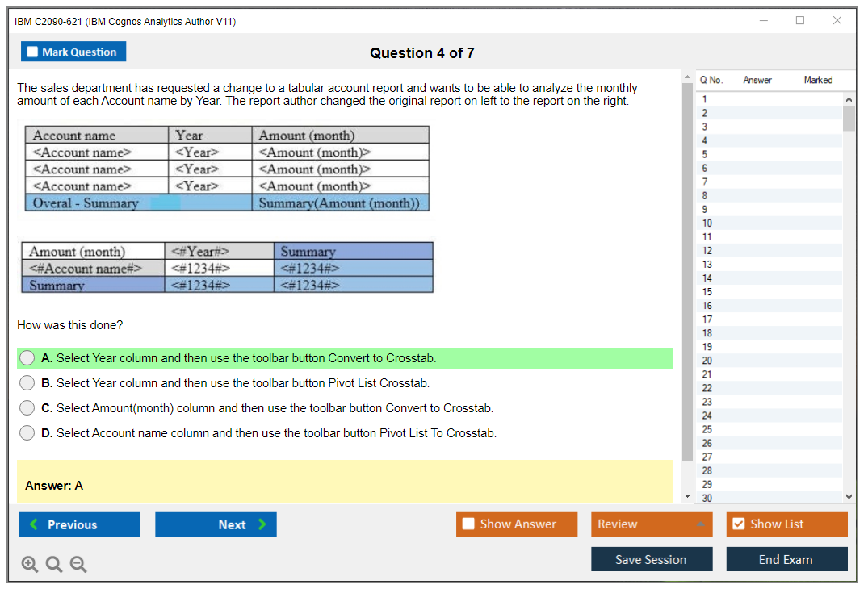Select answer option A radio button

tap(27, 358)
